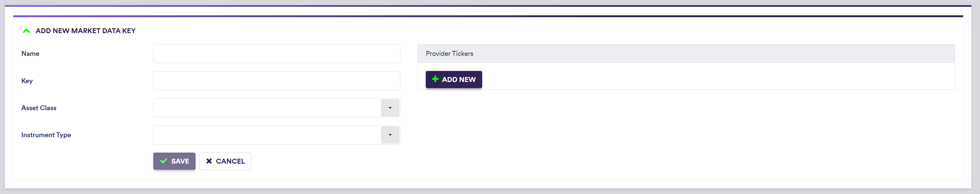Collapse the Add New Market Data Key section chevron
The image size is (980, 194).
pyautogui.click(x=26, y=31)
